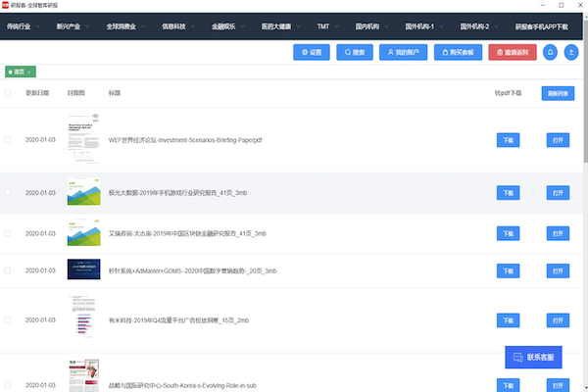Click the 搜索 search button
The width and height of the screenshot is (588, 392).
354,51
